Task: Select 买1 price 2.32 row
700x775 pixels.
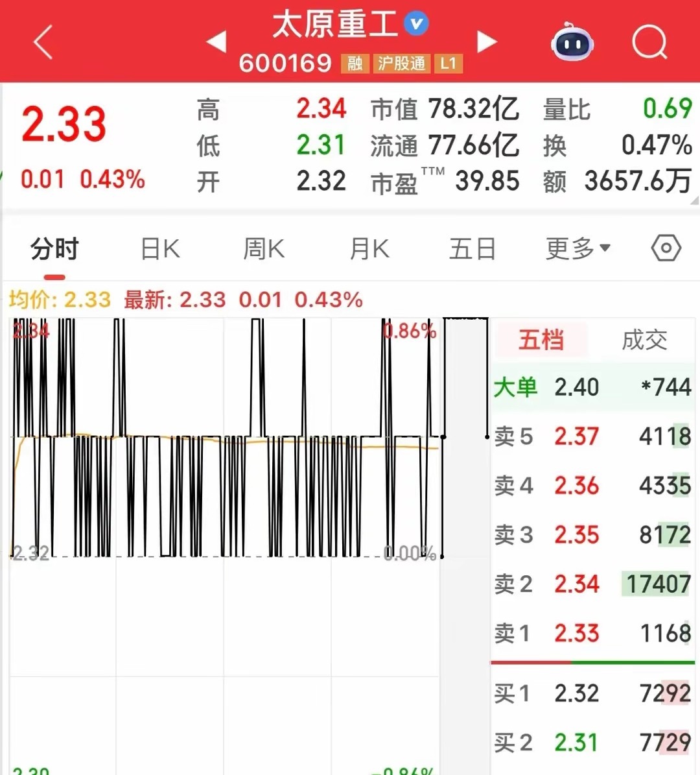Action: [593, 693]
